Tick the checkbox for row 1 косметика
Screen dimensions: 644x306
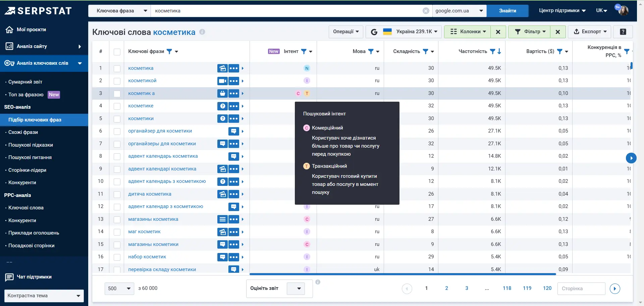tap(117, 68)
